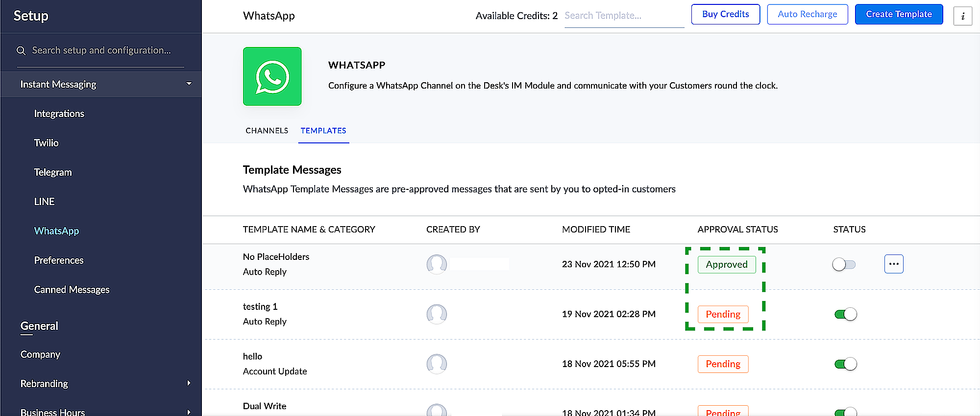
Task: Click the Available Credits: 2 label
Action: [516, 16]
